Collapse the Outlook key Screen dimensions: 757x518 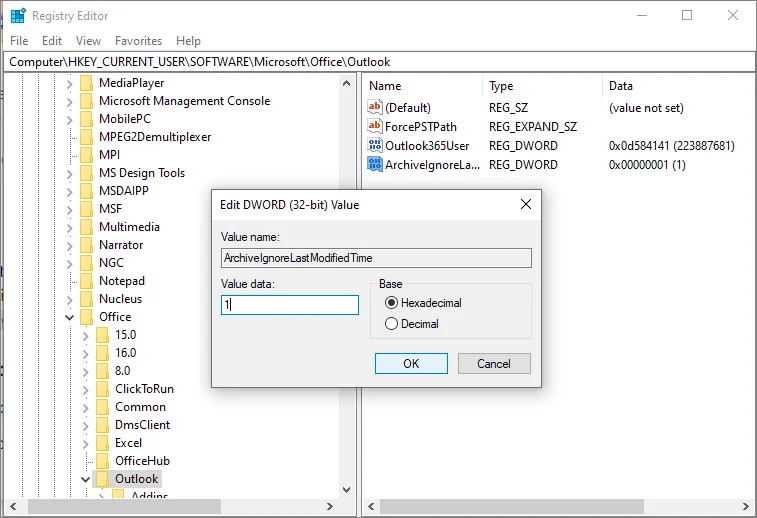[x=85, y=479]
